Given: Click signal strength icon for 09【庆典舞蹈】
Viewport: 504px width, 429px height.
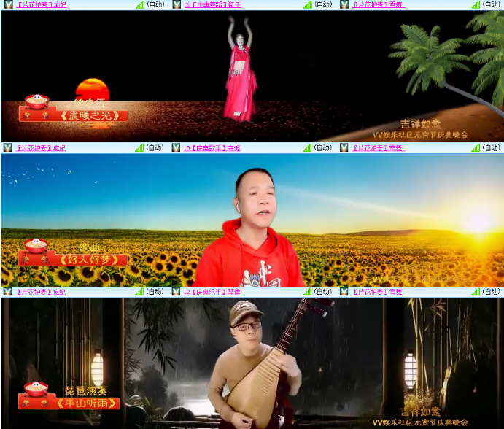Looking at the screenshot, I should pyautogui.click(x=308, y=4).
